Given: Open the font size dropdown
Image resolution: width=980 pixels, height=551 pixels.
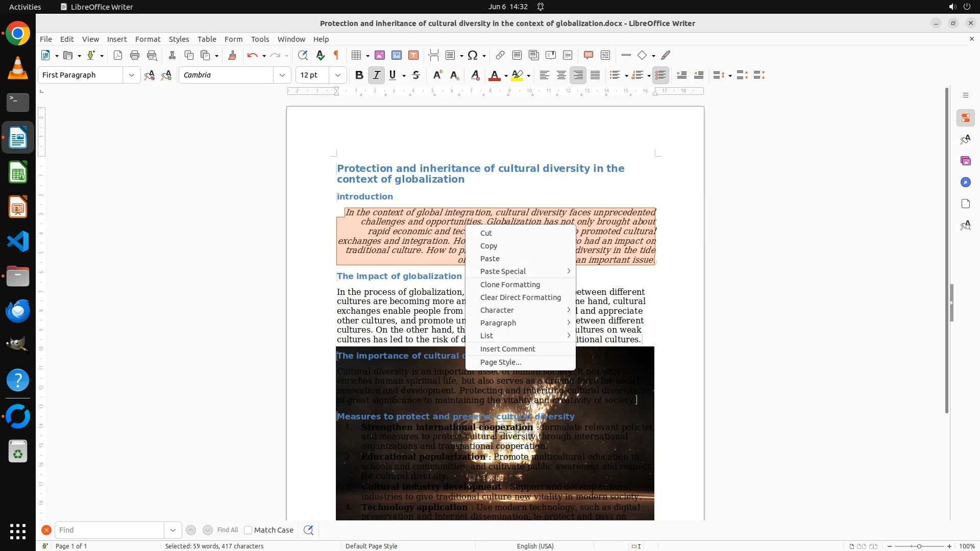Looking at the screenshot, I should point(338,75).
